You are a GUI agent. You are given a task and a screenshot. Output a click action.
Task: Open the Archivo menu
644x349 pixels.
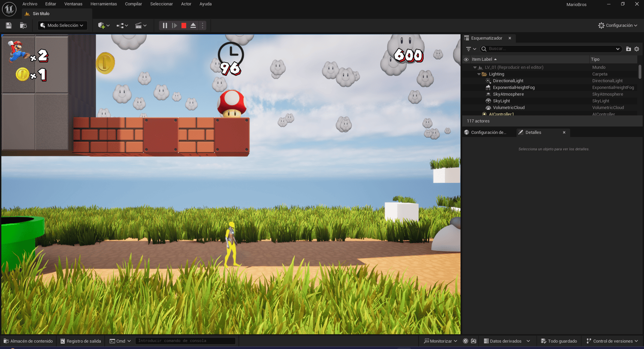[30, 4]
